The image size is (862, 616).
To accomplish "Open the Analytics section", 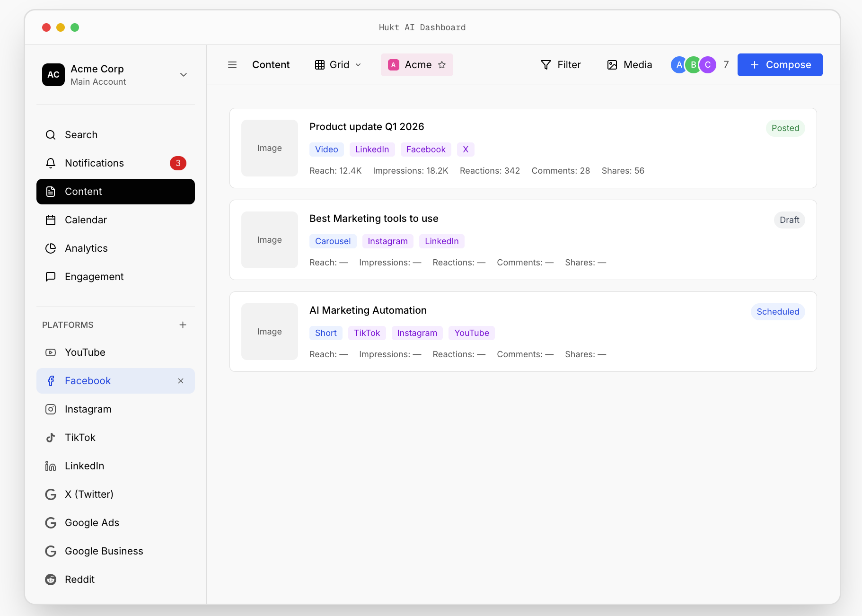I will 86,248.
